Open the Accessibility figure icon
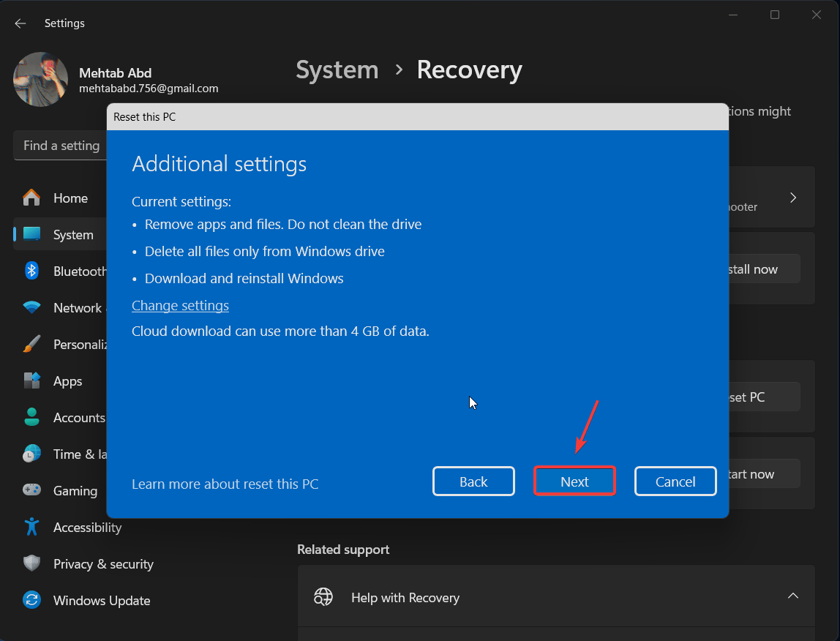840x641 pixels. point(31,527)
